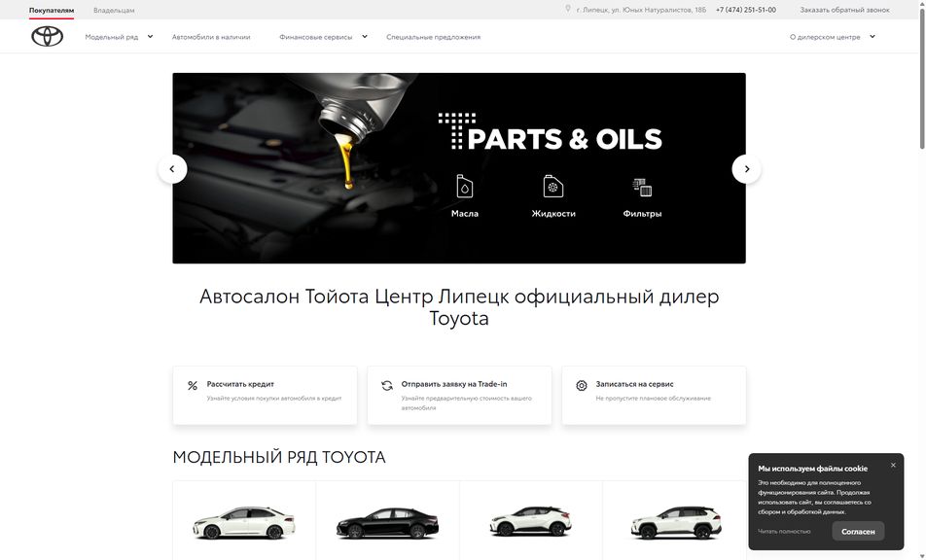Click the Мы используем файлы cookie title

click(x=812, y=469)
